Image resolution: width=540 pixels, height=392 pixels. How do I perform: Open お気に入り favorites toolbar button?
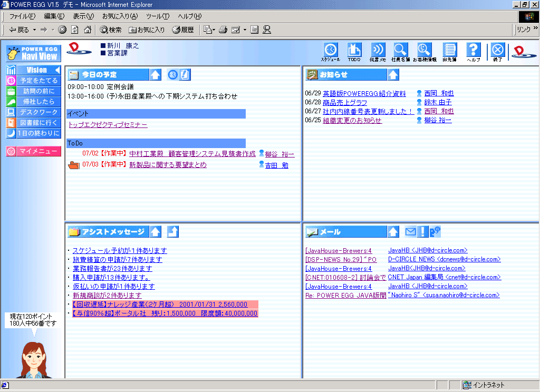click(x=147, y=30)
